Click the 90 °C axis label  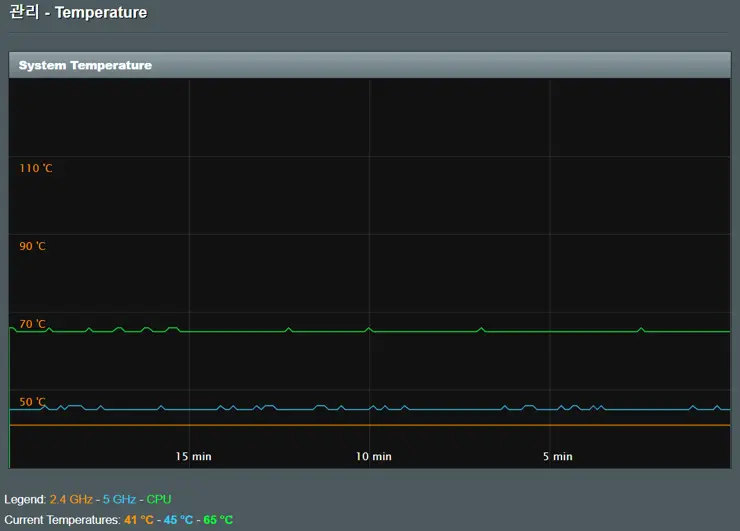[33, 246]
